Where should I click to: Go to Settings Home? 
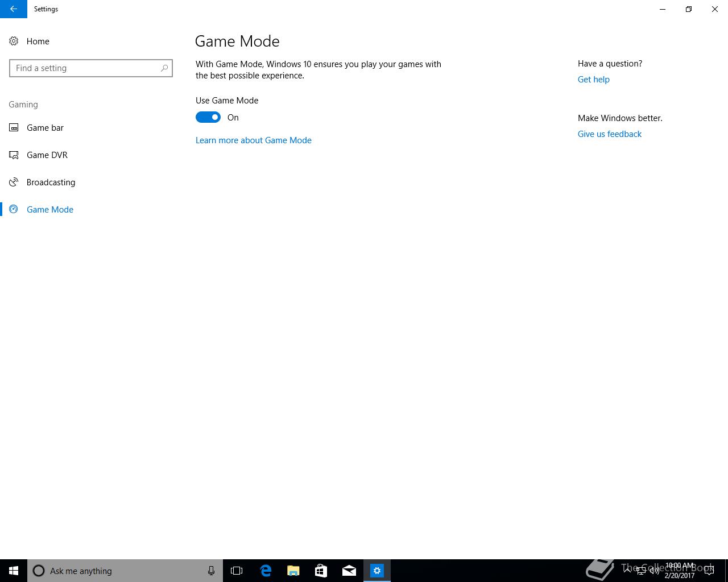pos(91,41)
